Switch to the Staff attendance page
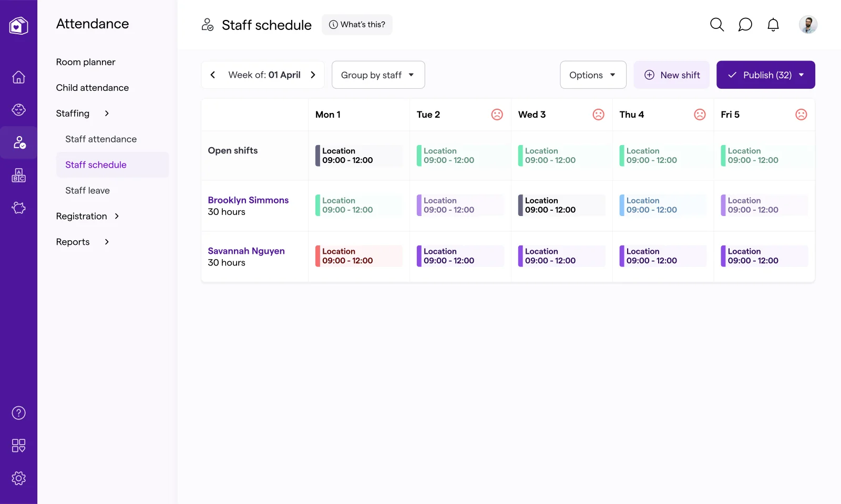841x504 pixels. click(x=100, y=139)
